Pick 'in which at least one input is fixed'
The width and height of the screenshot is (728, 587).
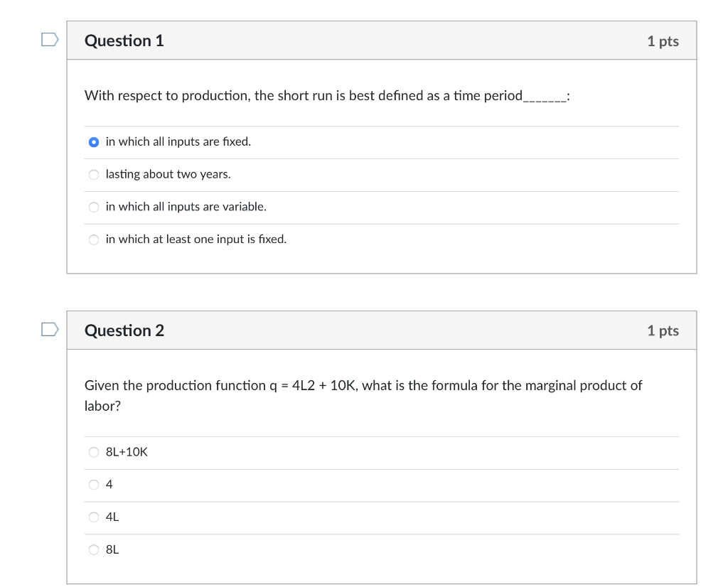click(94, 239)
